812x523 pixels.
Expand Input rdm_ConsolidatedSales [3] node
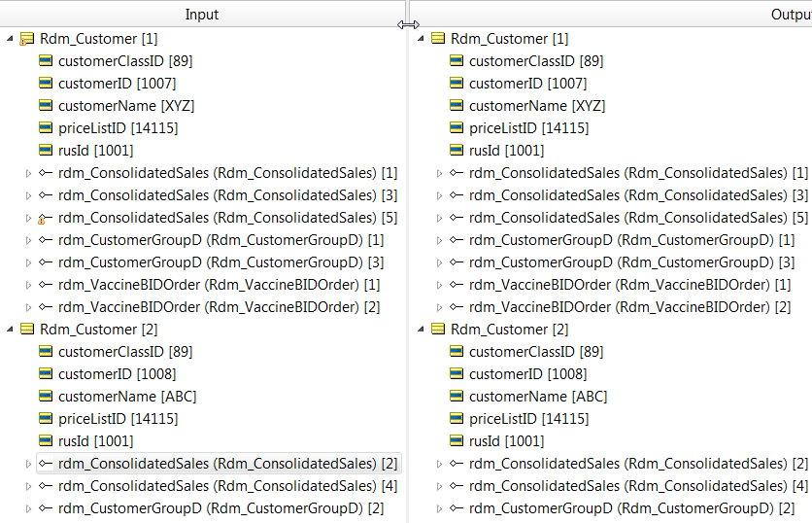tap(28, 195)
